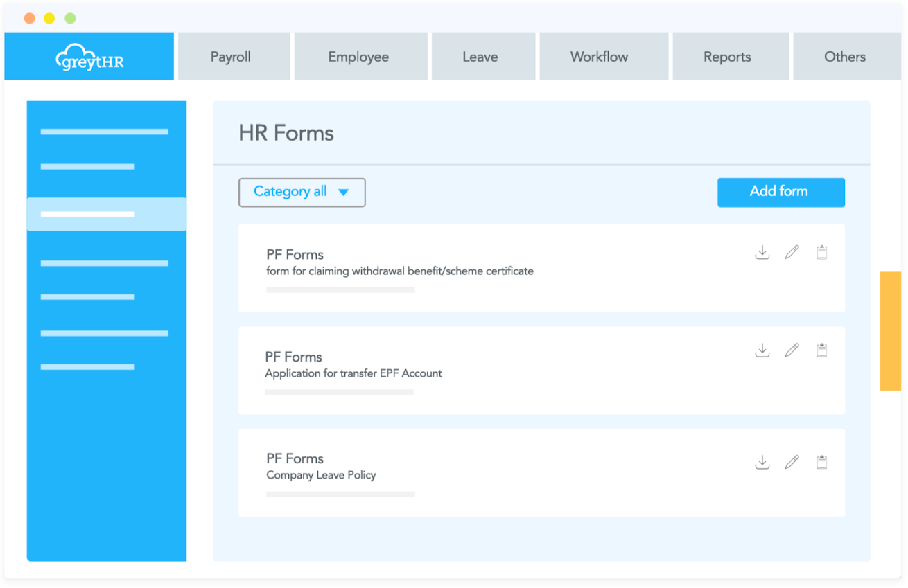Click the clipboard icon on Company Leave Policy
Screen dimensions: 908x588
822,461
